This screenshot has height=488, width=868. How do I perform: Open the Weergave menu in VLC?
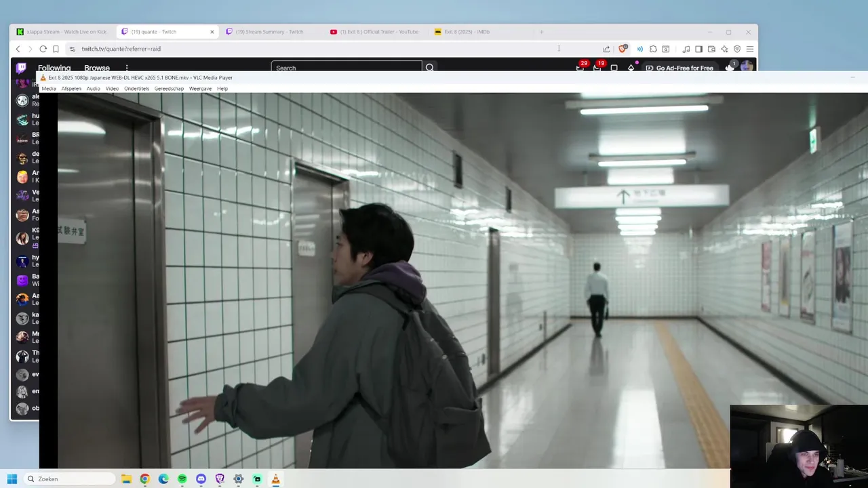(200, 89)
